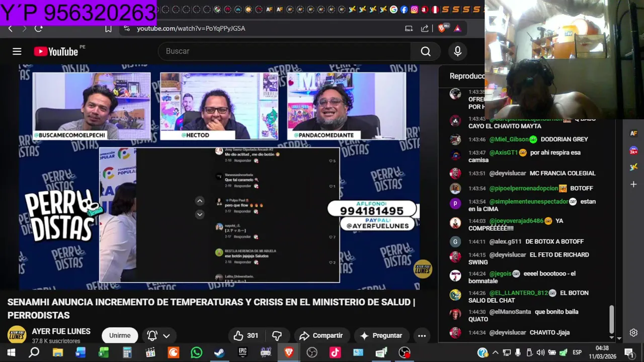Open @EL_LLANTERO_812 username in chat
Image resolution: width=644 pixels, height=362 pixels.
point(518,293)
